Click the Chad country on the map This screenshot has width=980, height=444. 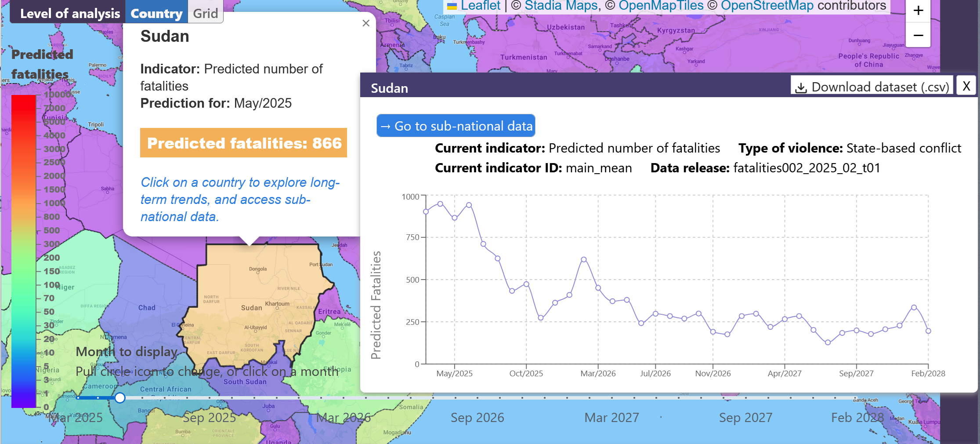click(x=147, y=308)
